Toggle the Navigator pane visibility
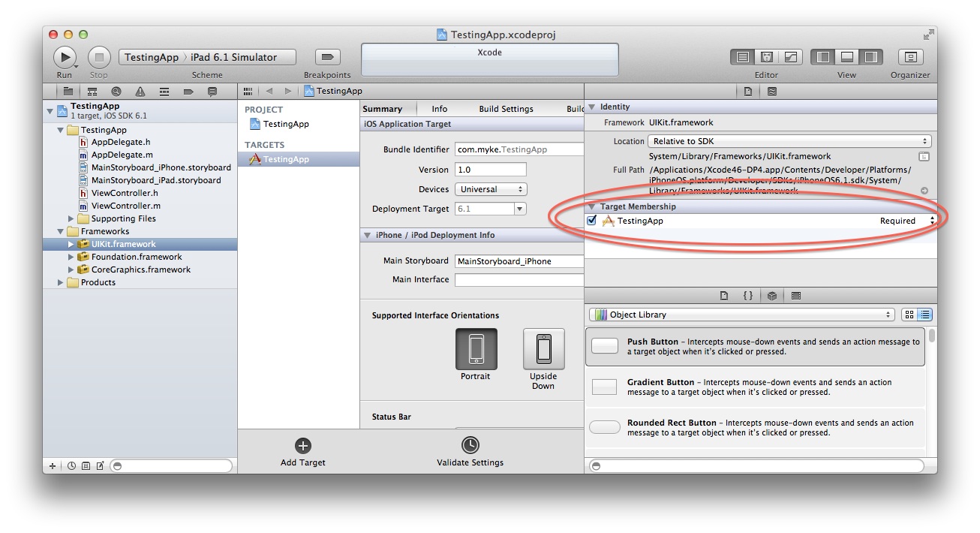980x533 pixels. [823, 57]
